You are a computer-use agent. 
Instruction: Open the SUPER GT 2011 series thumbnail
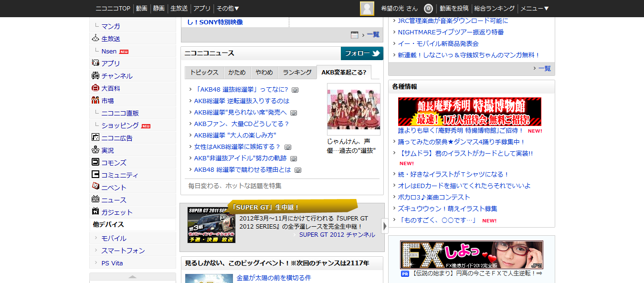pyautogui.click(x=211, y=225)
